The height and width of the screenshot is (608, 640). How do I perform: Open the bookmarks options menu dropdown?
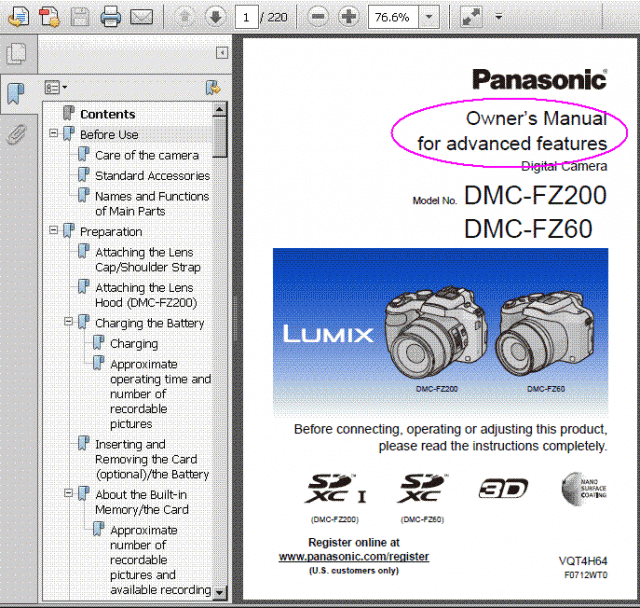(56, 87)
